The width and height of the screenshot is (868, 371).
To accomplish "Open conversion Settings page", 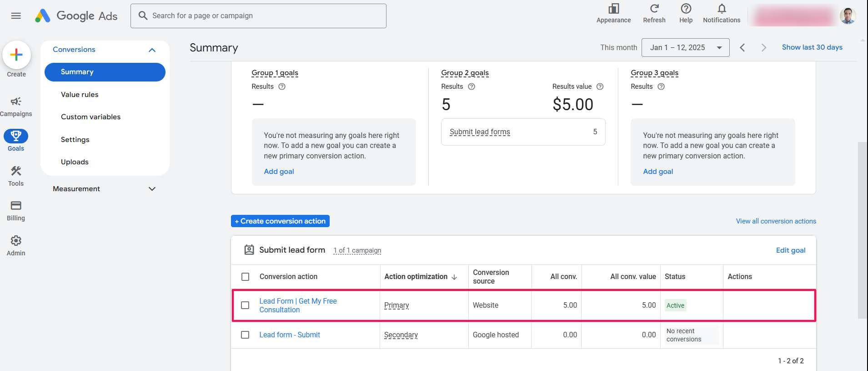I will click(x=75, y=140).
